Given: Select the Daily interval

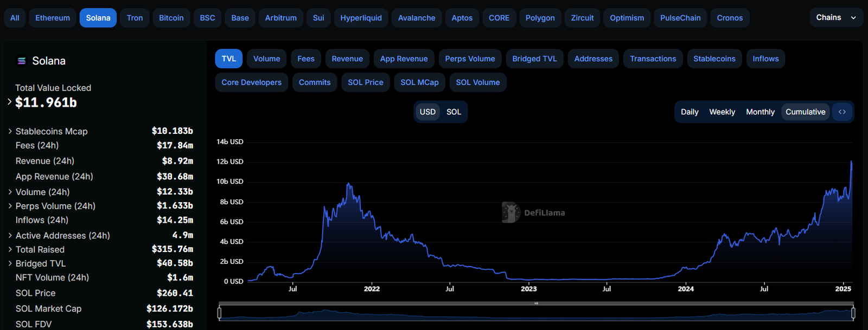Looking at the screenshot, I should click(x=690, y=112).
